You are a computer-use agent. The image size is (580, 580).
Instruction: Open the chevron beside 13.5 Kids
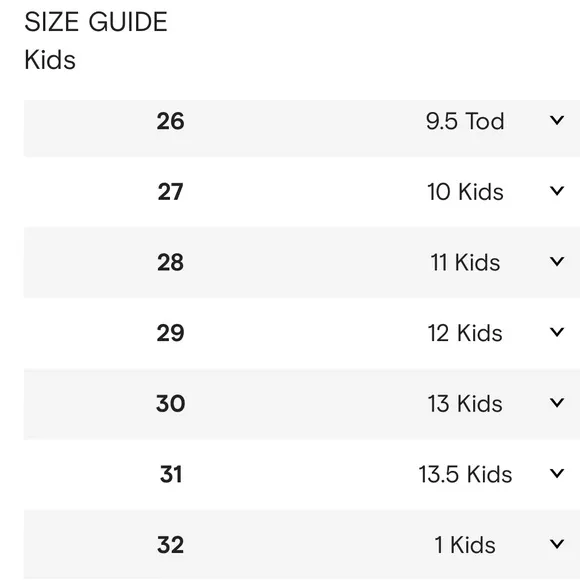pyautogui.click(x=557, y=473)
